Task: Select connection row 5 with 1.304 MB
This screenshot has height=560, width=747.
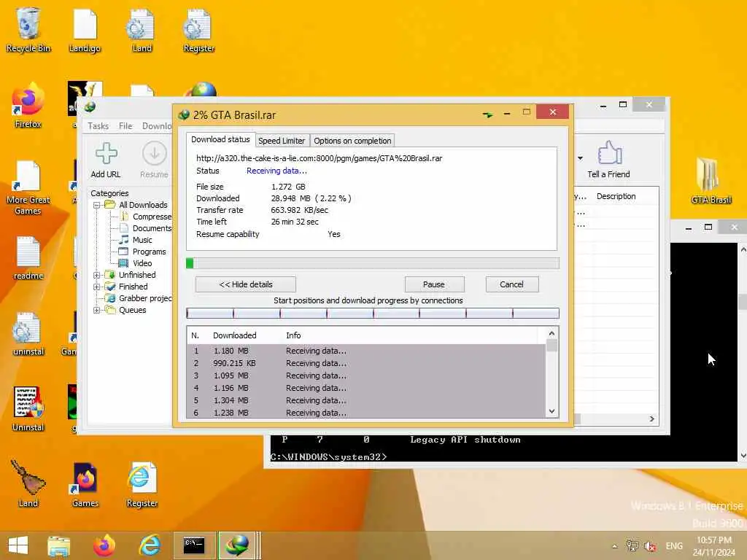Action: (x=366, y=400)
